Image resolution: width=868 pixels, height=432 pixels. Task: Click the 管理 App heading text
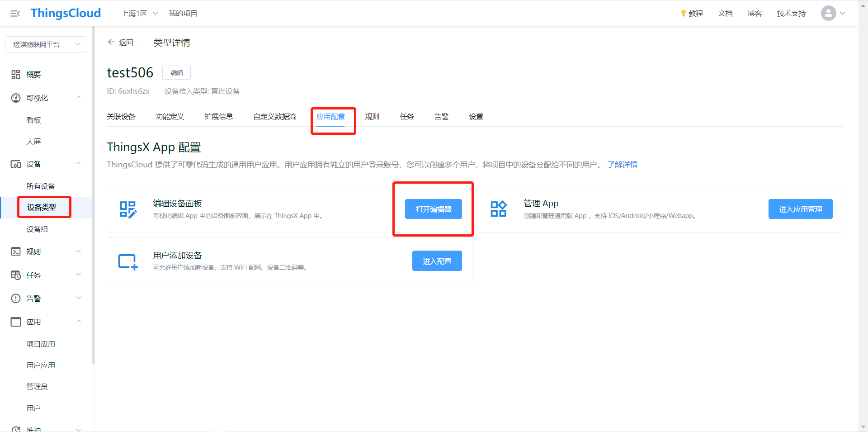pos(541,204)
